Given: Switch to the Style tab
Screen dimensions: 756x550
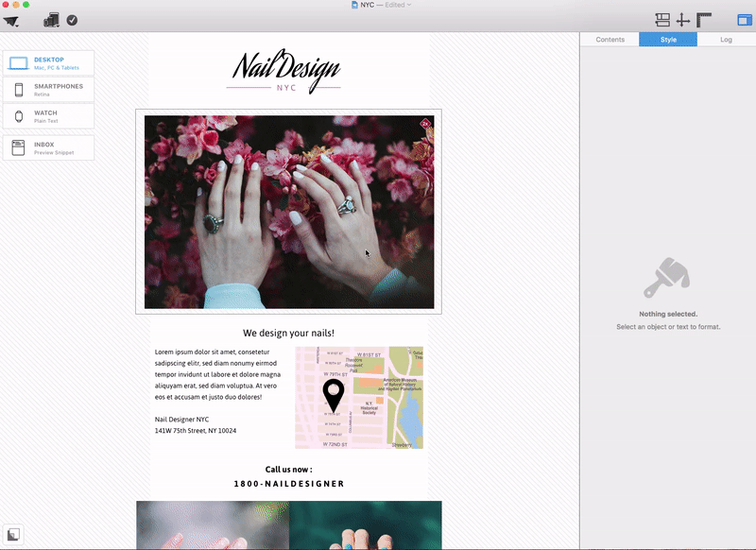Looking at the screenshot, I should 668,40.
